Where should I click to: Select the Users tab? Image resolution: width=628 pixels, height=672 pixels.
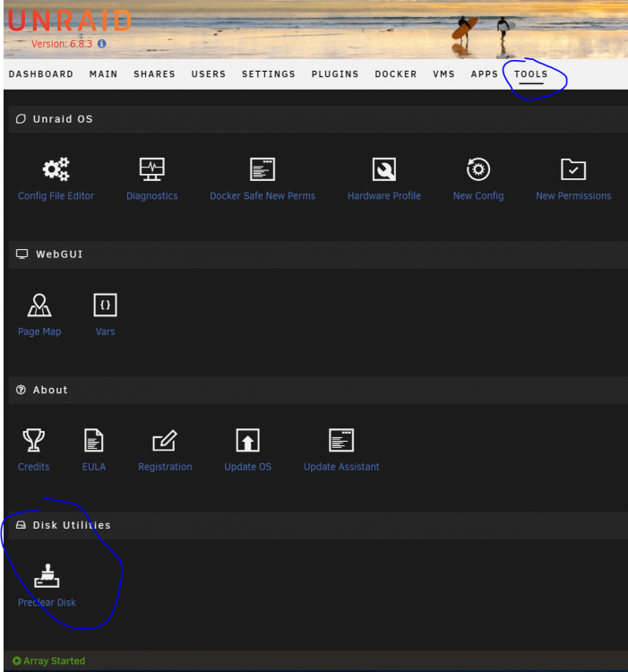[x=209, y=74]
